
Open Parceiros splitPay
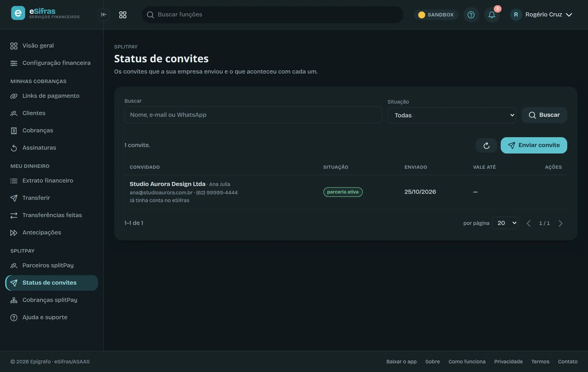click(x=52, y=265)
